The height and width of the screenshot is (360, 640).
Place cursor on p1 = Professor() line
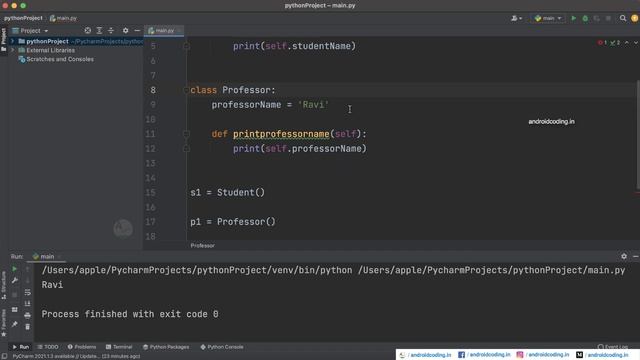point(233,222)
